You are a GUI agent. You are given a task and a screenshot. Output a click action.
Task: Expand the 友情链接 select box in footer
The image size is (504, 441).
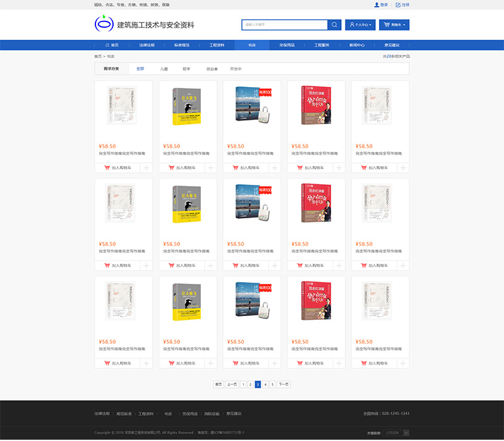tap(395, 433)
